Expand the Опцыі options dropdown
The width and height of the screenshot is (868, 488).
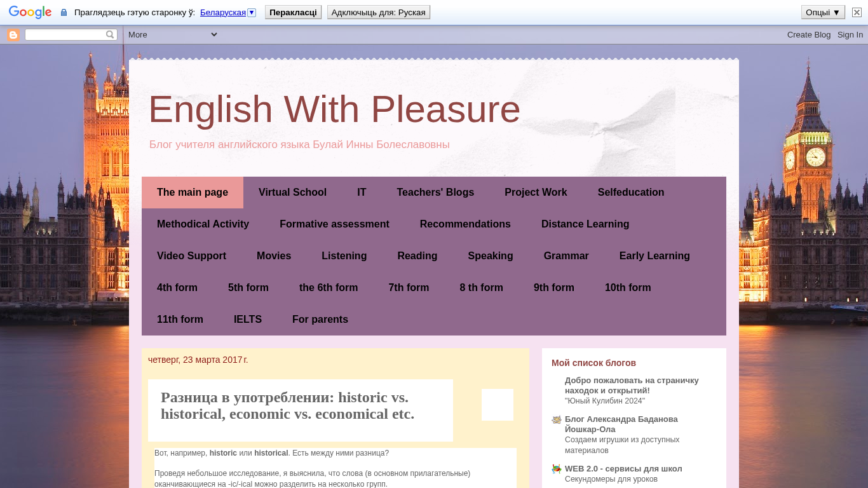tap(823, 12)
